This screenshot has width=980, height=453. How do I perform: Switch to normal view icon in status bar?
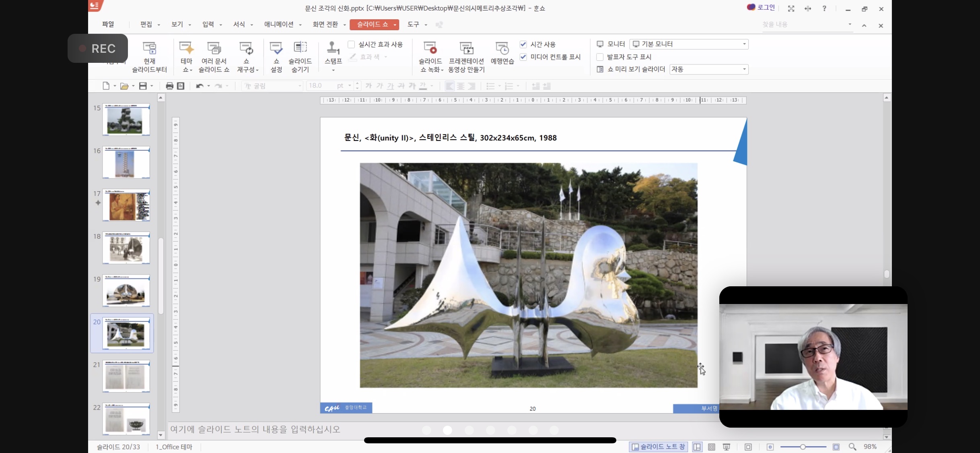click(697, 447)
